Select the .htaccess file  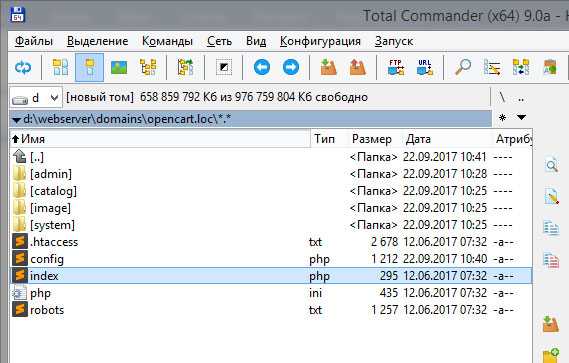[x=271, y=242]
